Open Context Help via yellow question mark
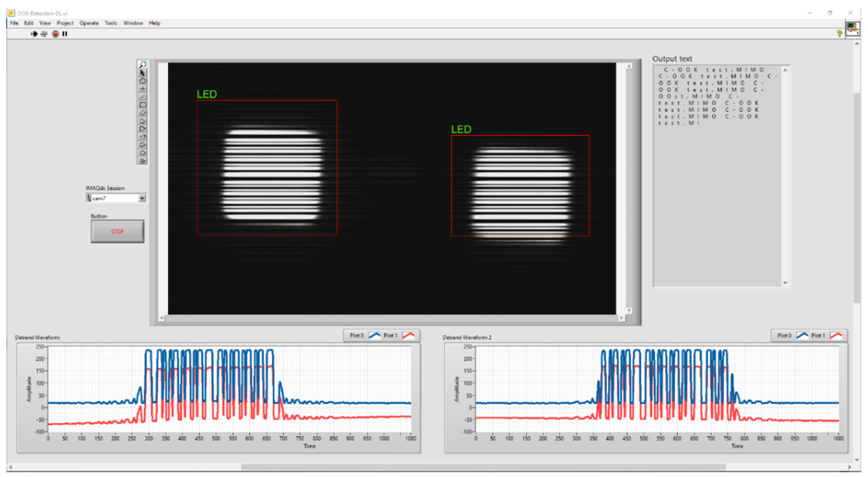 [839, 34]
